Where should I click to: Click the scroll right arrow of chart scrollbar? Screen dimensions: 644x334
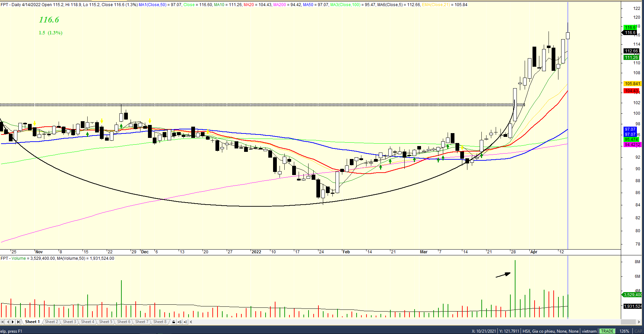(x=639, y=322)
